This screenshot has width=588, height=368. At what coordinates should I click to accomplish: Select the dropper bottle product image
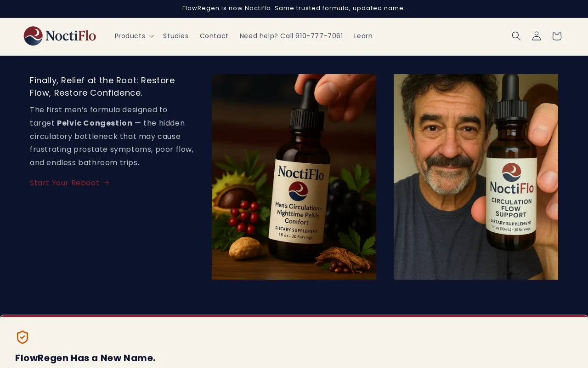click(294, 177)
